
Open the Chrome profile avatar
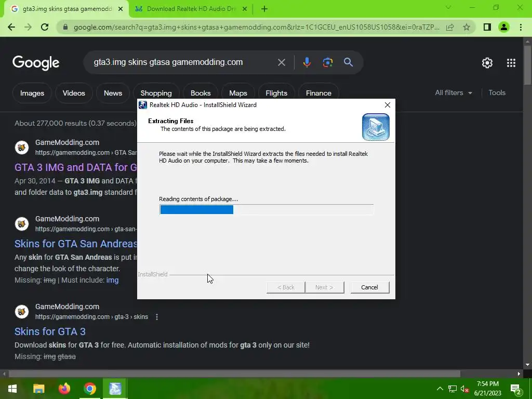(x=504, y=27)
